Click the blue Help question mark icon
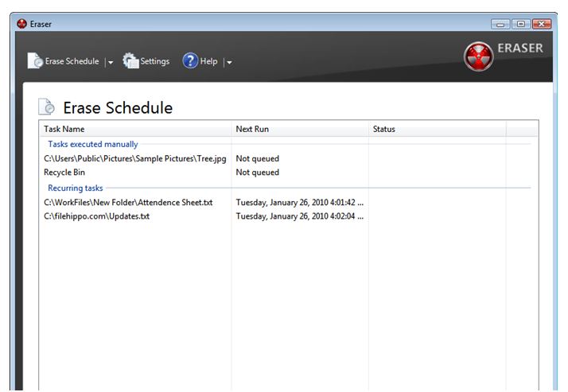Screen dimensions: 568x392 pyautogui.click(x=190, y=61)
